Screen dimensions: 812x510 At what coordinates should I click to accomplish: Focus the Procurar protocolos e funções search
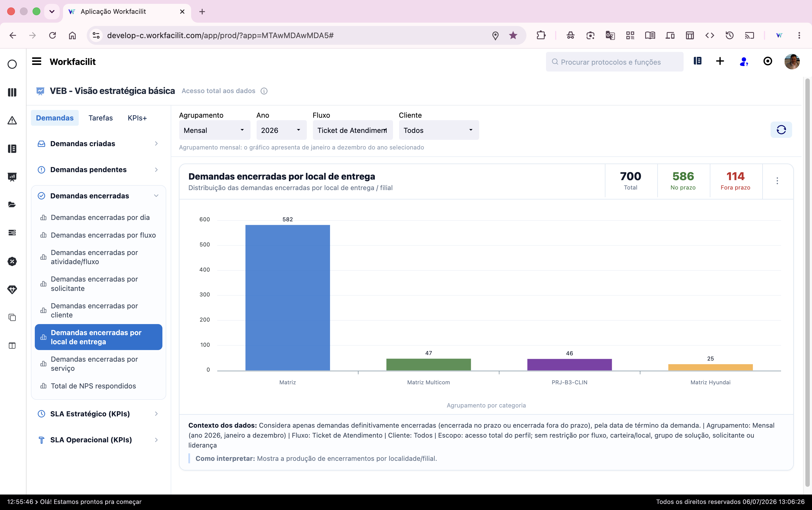pyautogui.click(x=615, y=62)
